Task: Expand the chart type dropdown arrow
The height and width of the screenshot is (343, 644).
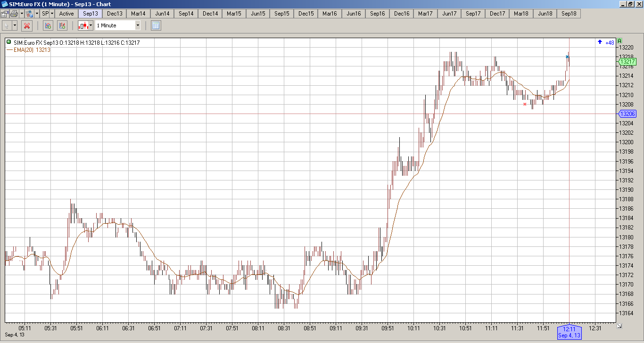Action: coord(91,25)
